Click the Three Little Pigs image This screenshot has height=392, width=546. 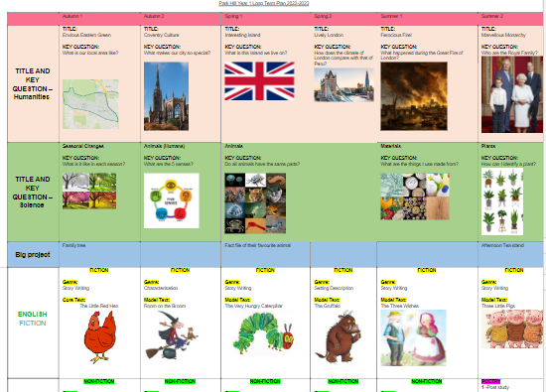512,329
